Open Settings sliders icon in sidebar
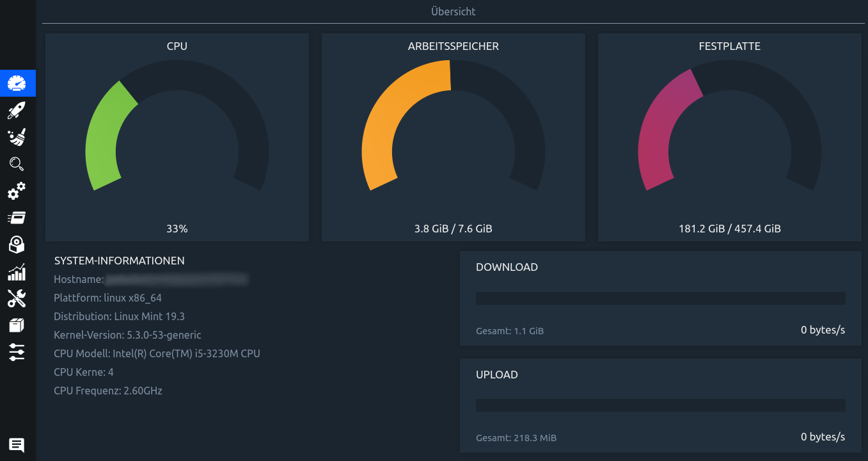This screenshot has height=461, width=868. [x=17, y=352]
